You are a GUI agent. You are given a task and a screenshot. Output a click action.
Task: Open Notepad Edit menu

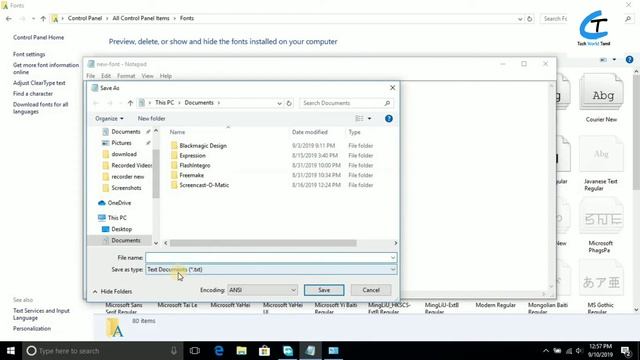(x=106, y=76)
